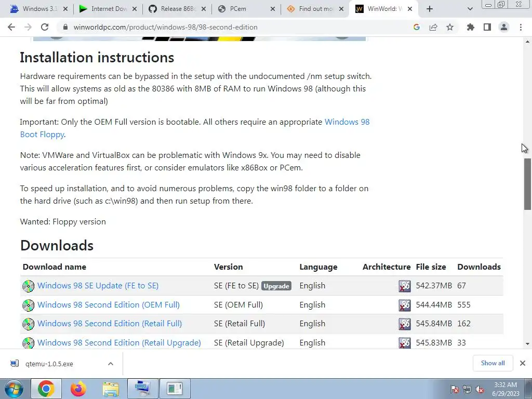Open Windows 98 Second Edition (Retail Upgrade)

[x=119, y=343]
